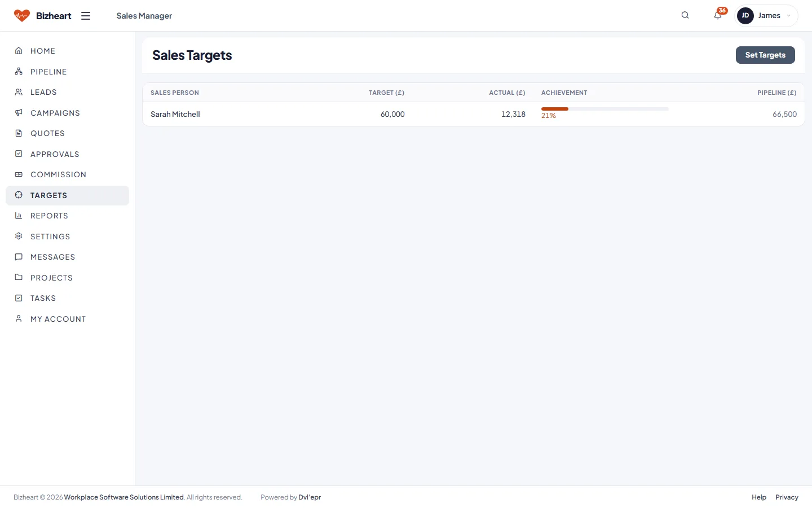Image resolution: width=812 pixels, height=508 pixels.
Task: Open the Help link in footer
Action: (x=759, y=497)
